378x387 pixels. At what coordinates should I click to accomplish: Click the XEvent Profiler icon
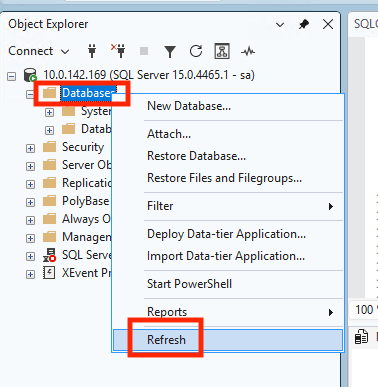point(49,273)
